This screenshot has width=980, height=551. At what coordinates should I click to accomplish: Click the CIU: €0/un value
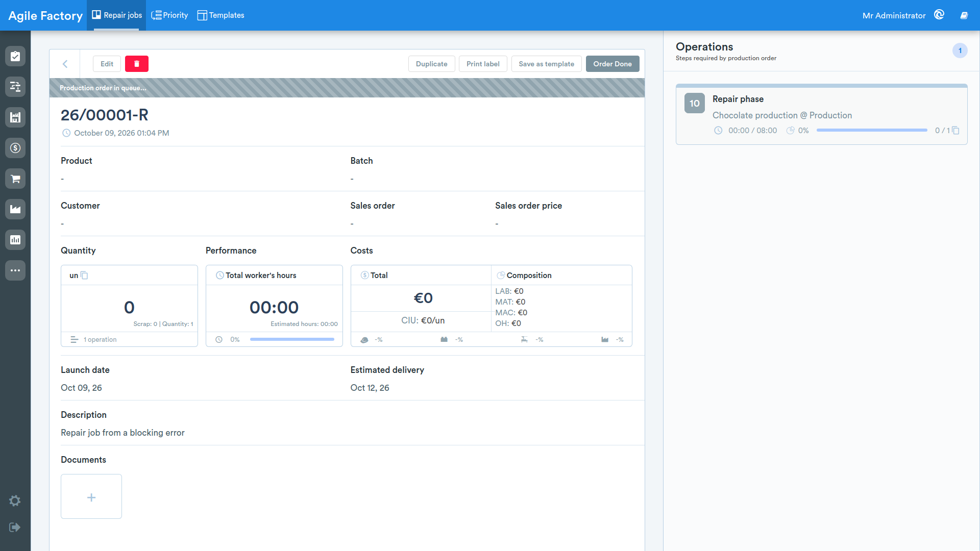click(423, 320)
